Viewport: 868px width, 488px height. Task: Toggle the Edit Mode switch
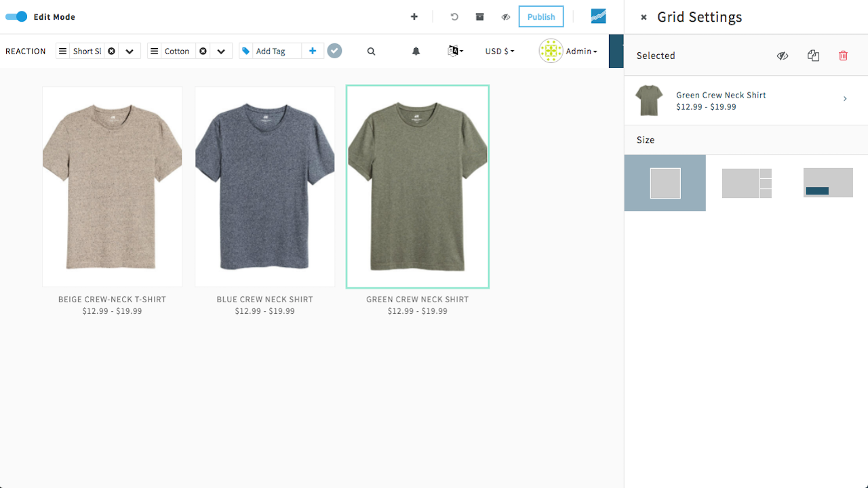point(16,17)
